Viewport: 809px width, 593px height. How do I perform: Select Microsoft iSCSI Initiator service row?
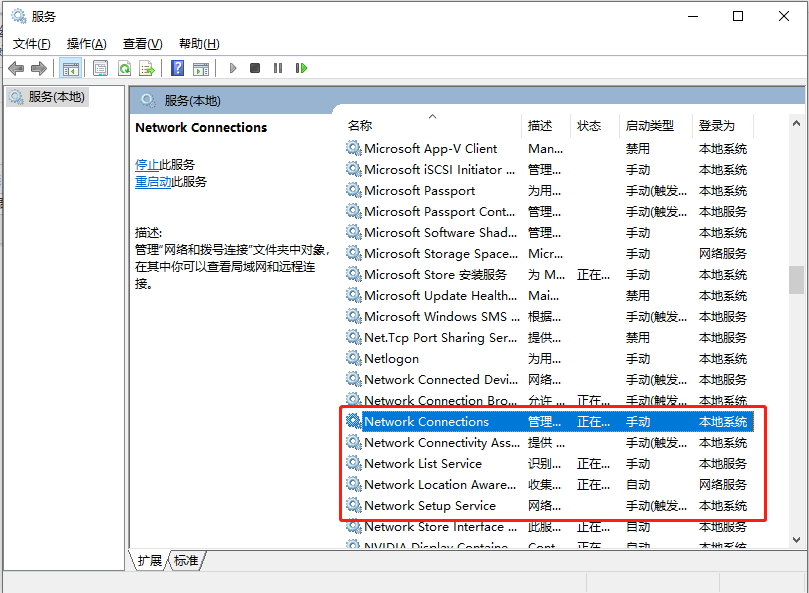pyautogui.click(x=549, y=170)
